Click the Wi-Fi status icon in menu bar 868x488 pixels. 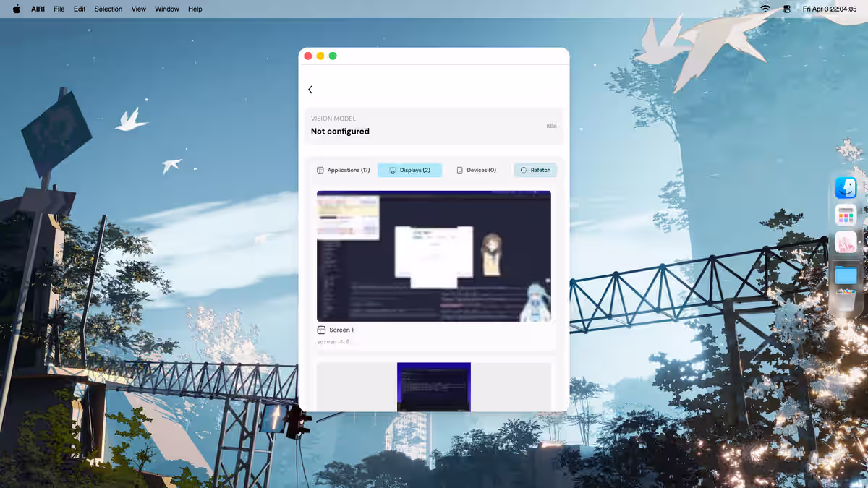765,9
